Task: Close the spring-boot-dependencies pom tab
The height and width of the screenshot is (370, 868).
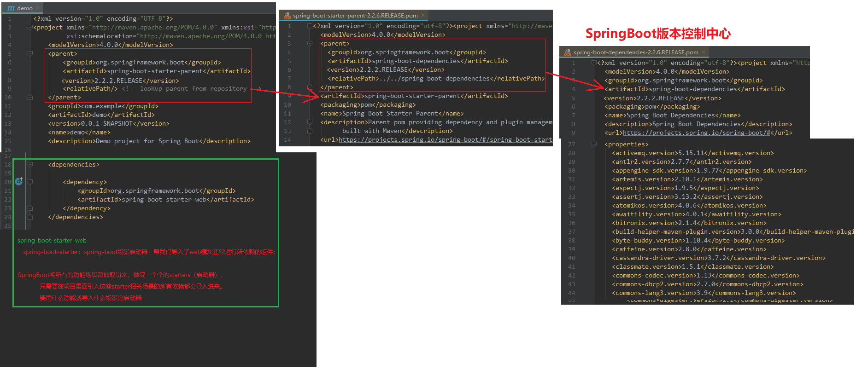Action: (x=703, y=52)
